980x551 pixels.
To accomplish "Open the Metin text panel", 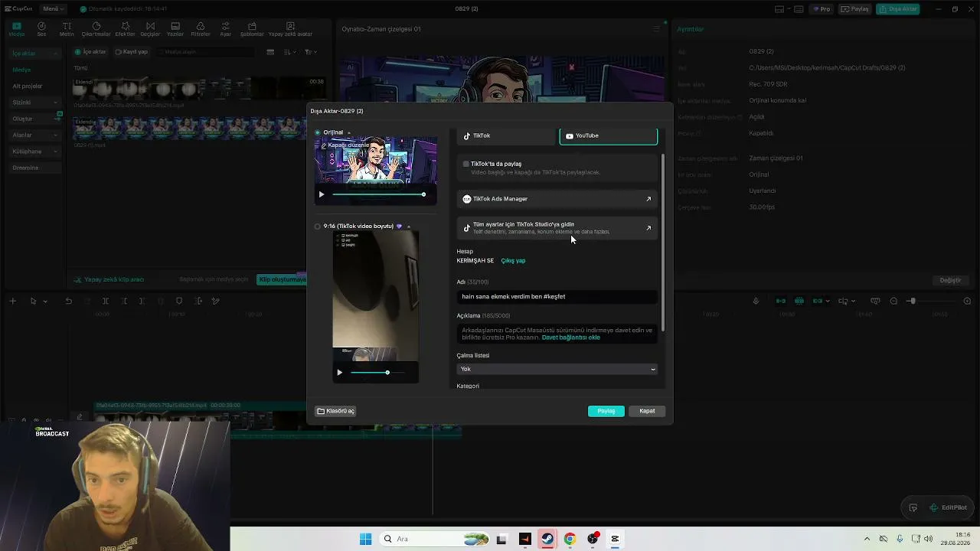I will tap(67, 29).
